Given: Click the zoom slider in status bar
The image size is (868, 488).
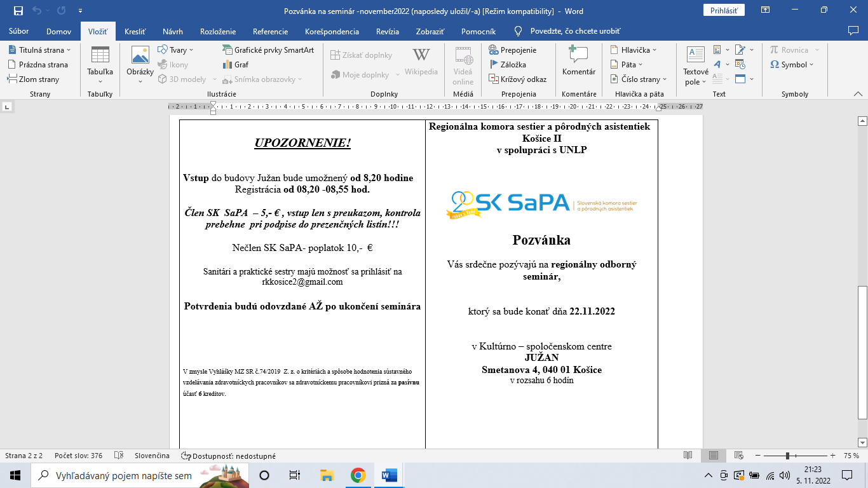Looking at the screenshot, I should tap(787, 456).
